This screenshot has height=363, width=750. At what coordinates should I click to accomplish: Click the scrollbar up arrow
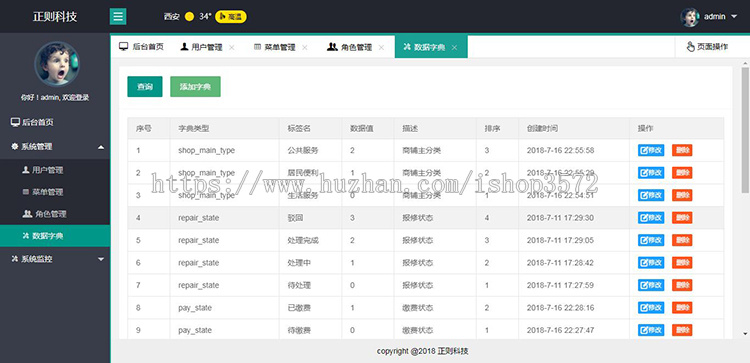pyautogui.click(x=745, y=63)
